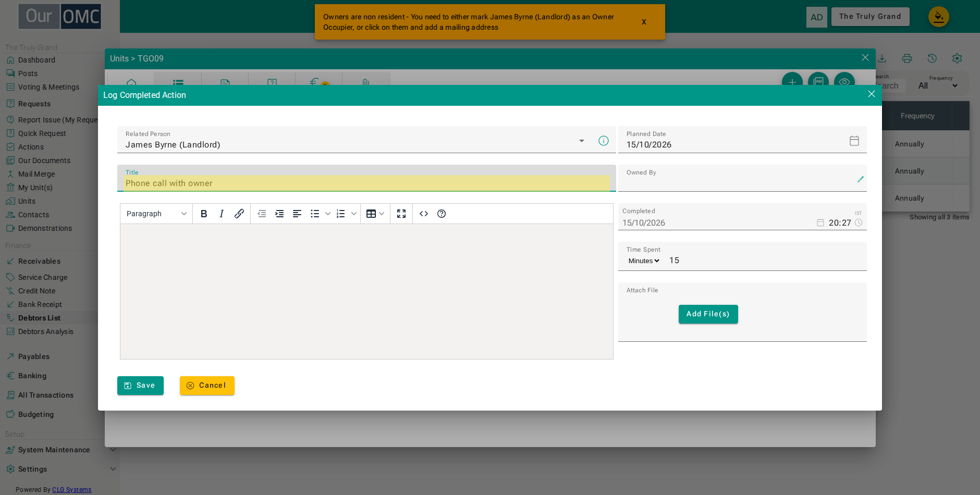
Task: Focus the rich text body area
Action: pos(366,292)
